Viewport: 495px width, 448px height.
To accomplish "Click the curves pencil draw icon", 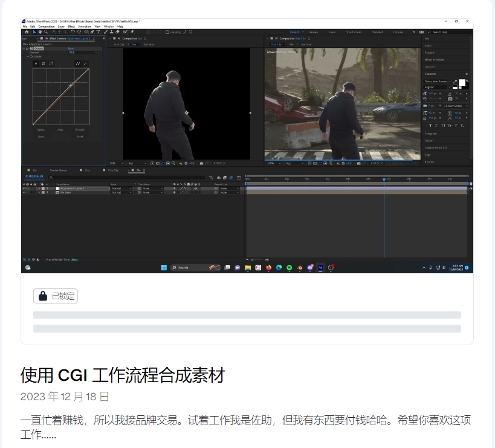I will (85, 63).
